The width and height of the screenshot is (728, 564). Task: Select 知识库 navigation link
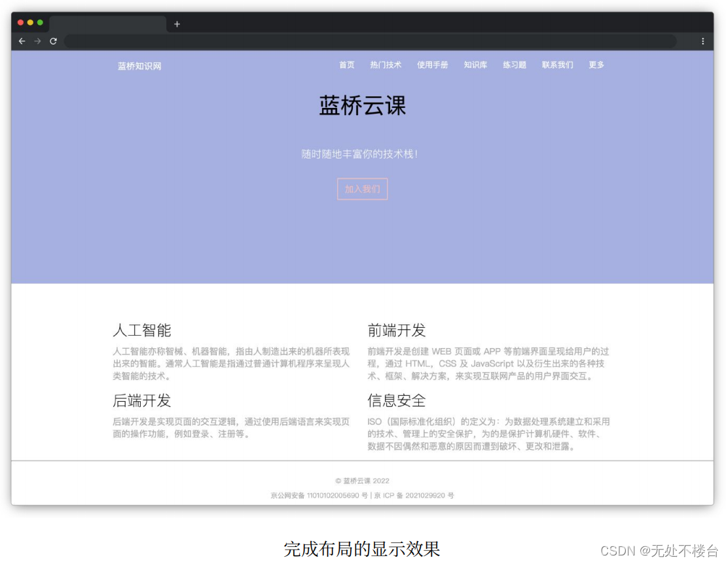click(475, 65)
